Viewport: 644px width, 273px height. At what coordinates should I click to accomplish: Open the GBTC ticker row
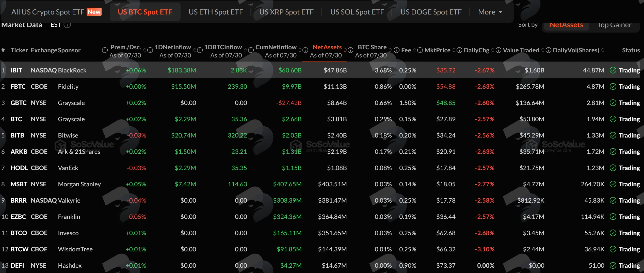pos(19,103)
